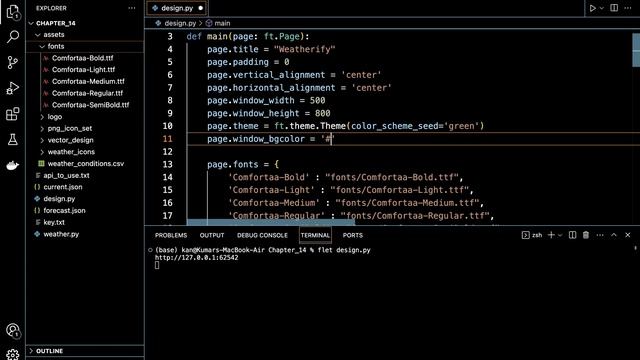Open the Accounts menu icon
The image size is (640, 360).
(13, 330)
